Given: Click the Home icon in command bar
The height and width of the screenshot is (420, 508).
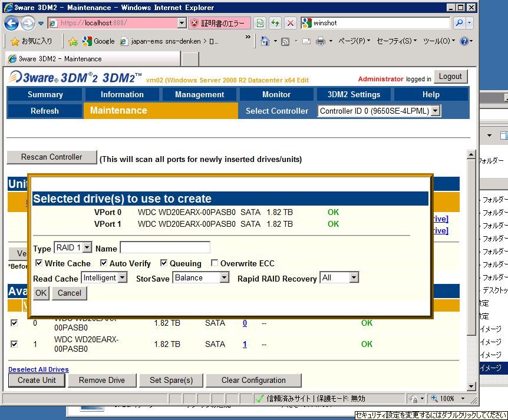Looking at the screenshot, I should coord(265,41).
